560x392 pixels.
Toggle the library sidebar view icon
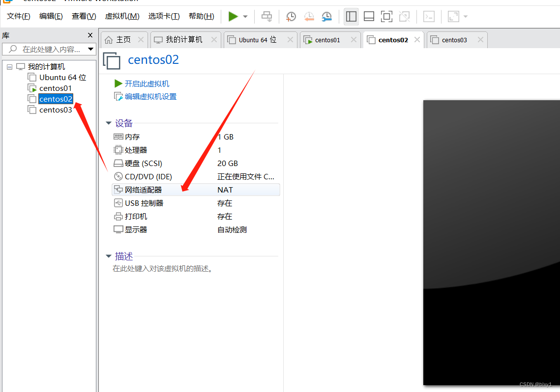pyautogui.click(x=351, y=16)
